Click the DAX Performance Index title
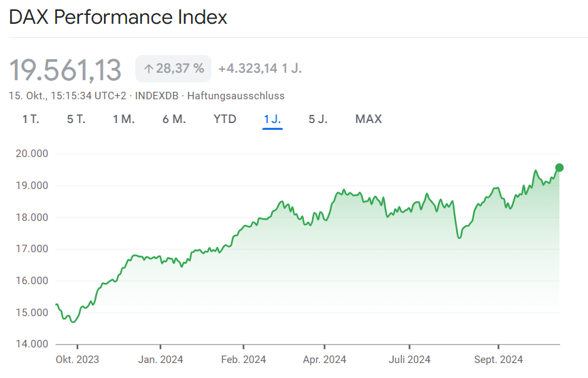 tap(118, 17)
